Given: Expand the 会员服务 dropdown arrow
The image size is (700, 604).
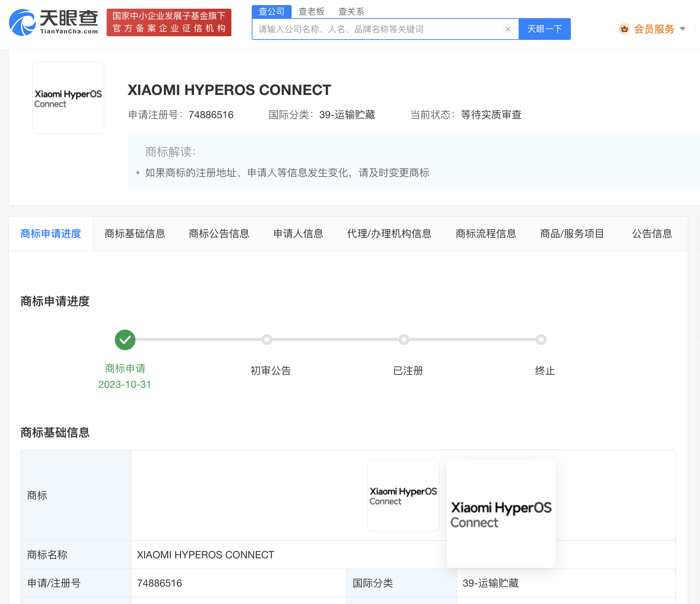Looking at the screenshot, I should click(x=683, y=29).
